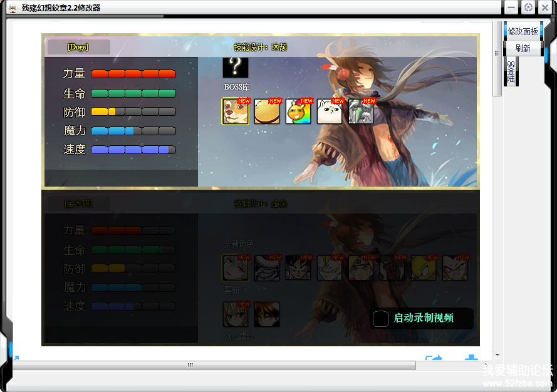Choose the brown-haired boy avatar under 黑猫
The image size is (557, 392).
click(267, 314)
